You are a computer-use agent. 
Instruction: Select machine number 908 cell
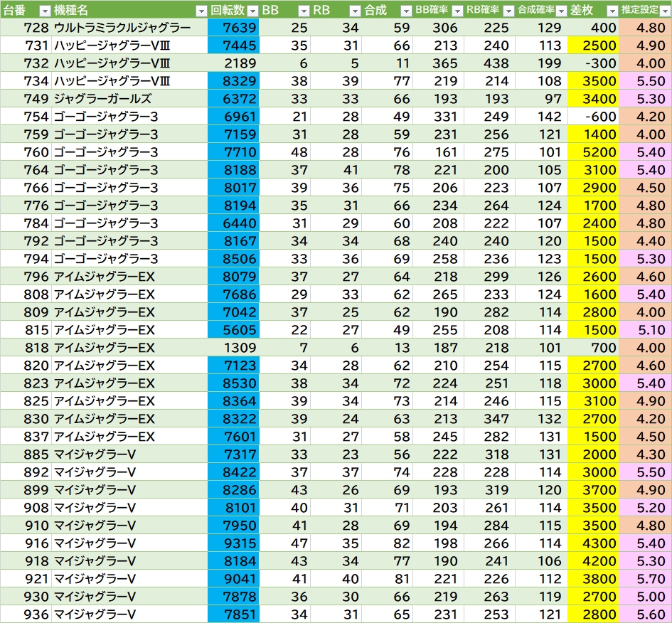[26, 508]
